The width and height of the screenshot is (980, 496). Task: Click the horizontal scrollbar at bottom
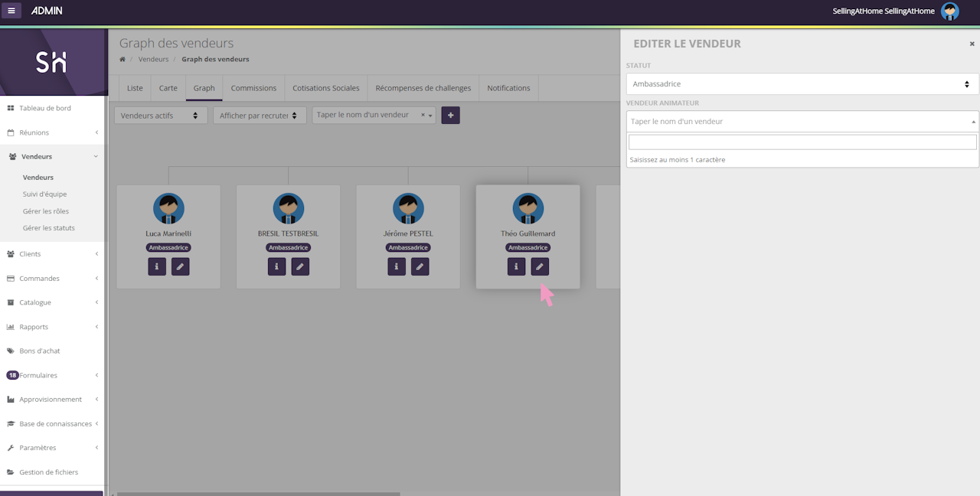coord(257,494)
